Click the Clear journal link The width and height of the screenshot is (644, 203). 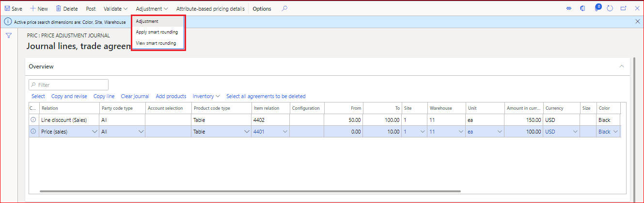[135, 96]
